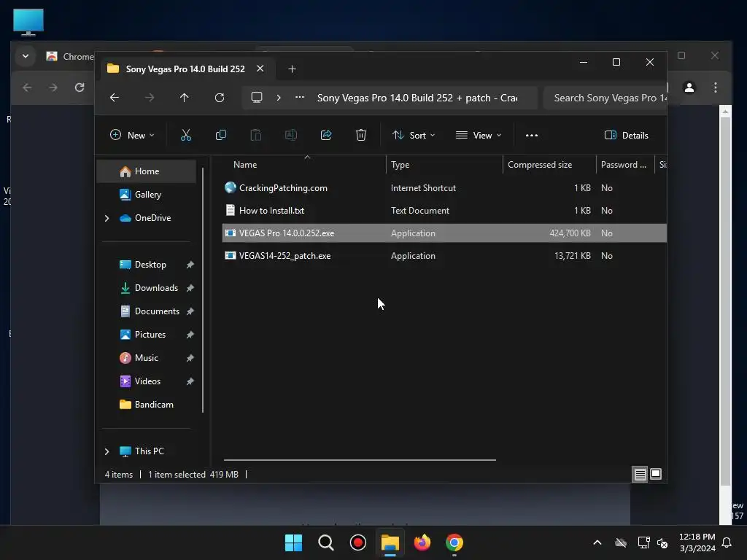The width and height of the screenshot is (747, 560).
Task: Open Chrome tab search dropdown arrow
Action: click(26, 56)
